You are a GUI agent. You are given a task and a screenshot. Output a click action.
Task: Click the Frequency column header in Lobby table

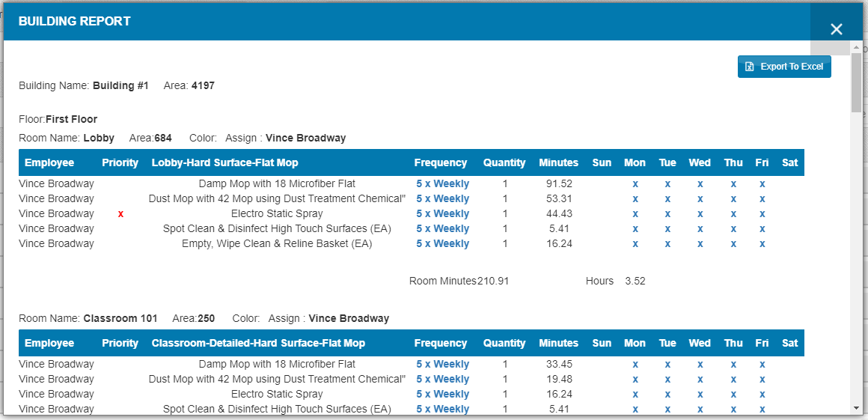440,162
